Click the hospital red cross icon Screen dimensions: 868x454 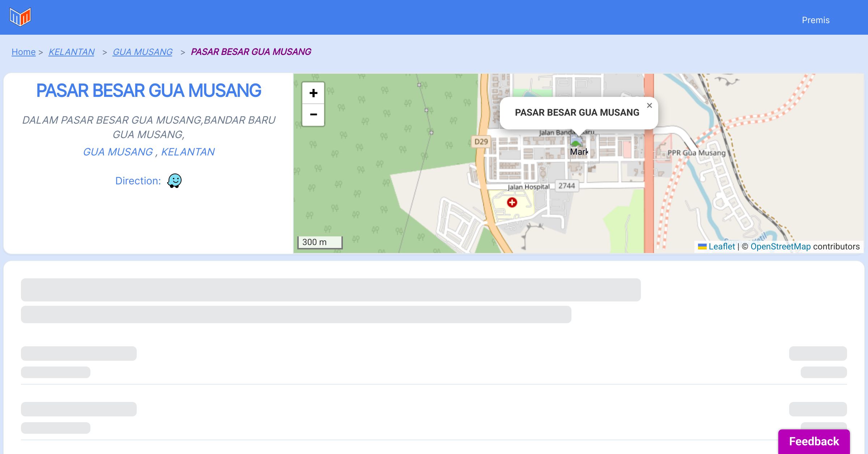[512, 202]
